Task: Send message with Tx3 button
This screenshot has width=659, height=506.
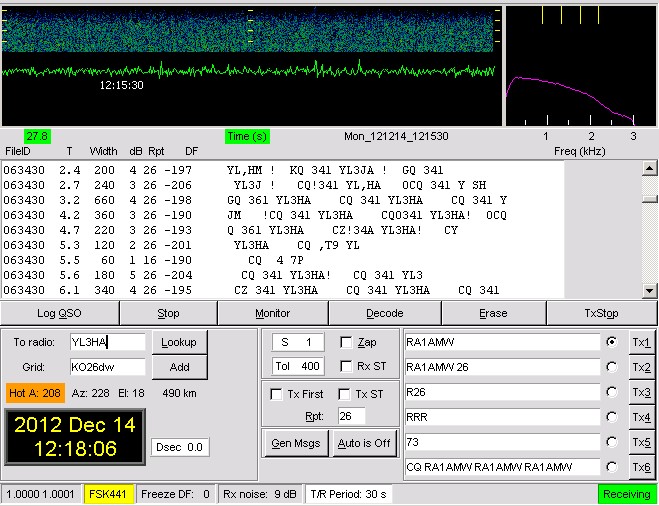Action: [641, 392]
